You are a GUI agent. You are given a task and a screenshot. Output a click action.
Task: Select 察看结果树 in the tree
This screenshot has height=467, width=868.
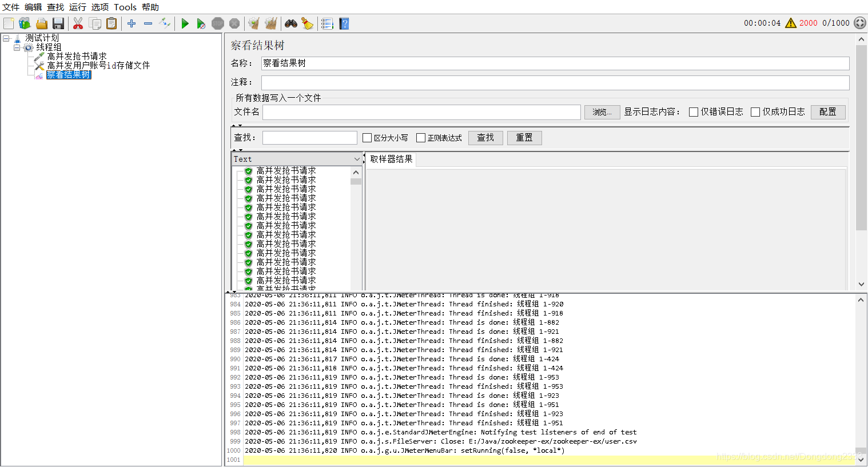coord(69,75)
